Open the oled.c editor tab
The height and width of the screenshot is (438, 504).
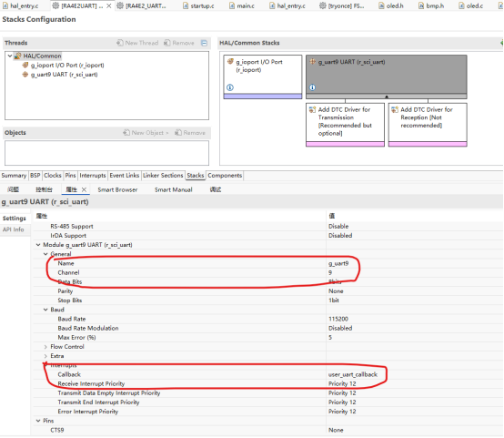pyautogui.click(x=470, y=5)
